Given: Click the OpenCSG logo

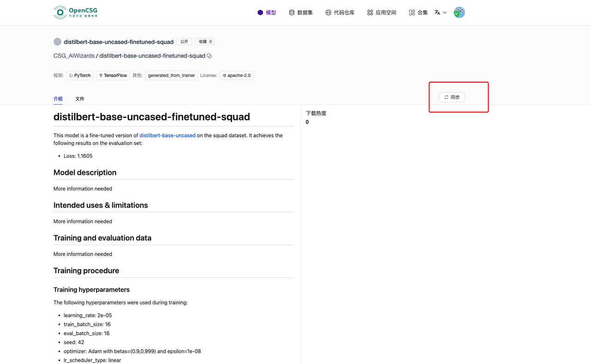Looking at the screenshot, I should tap(76, 12).
